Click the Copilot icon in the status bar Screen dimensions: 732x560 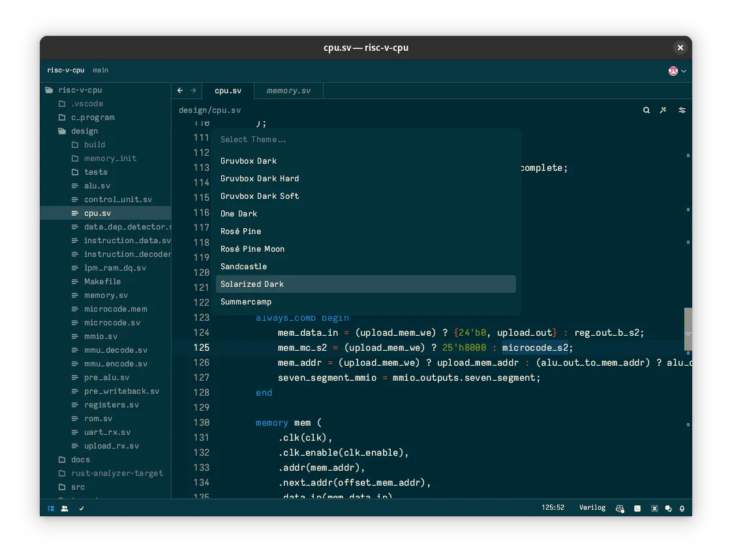pyautogui.click(x=620, y=508)
